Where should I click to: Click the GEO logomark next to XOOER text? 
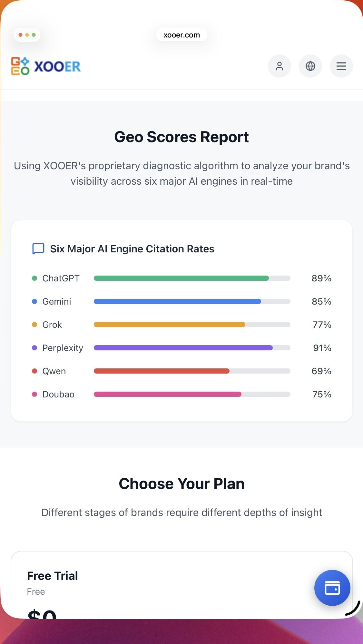(19, 66)
